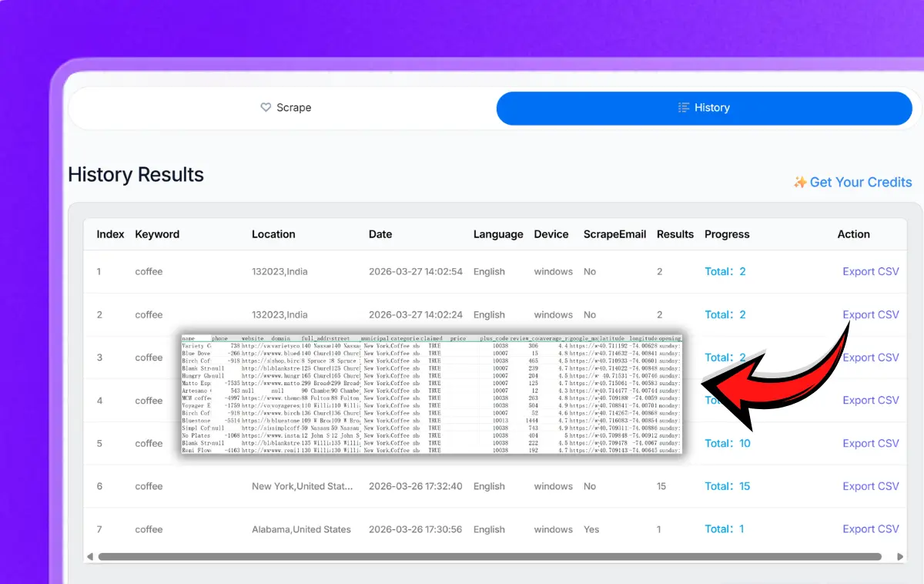Click the left scroll arrow below the table
The width and height of the screenshot is (924, 584).
click(90, 555)
